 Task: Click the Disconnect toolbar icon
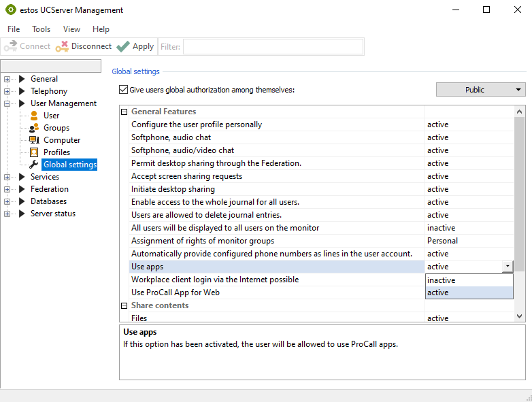(x=63, y=46)
